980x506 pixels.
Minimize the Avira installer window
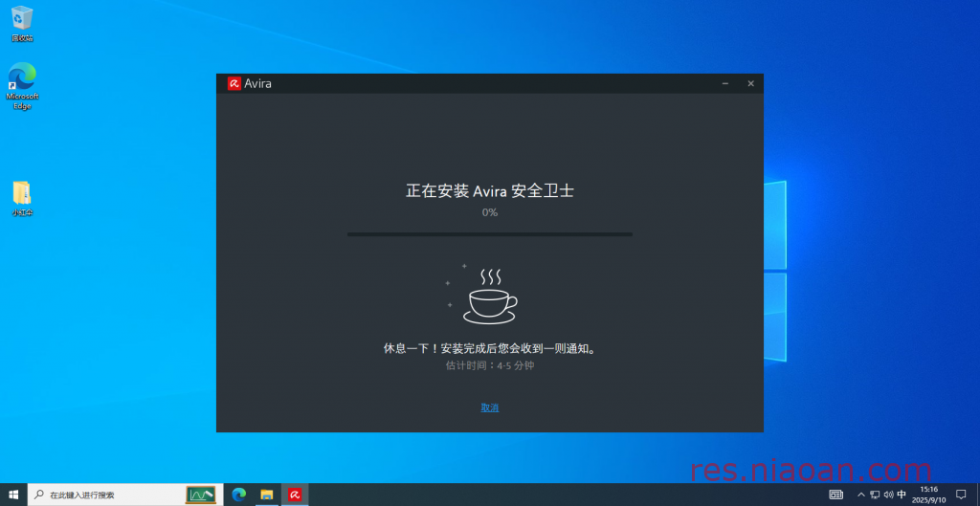coord(725,83)
